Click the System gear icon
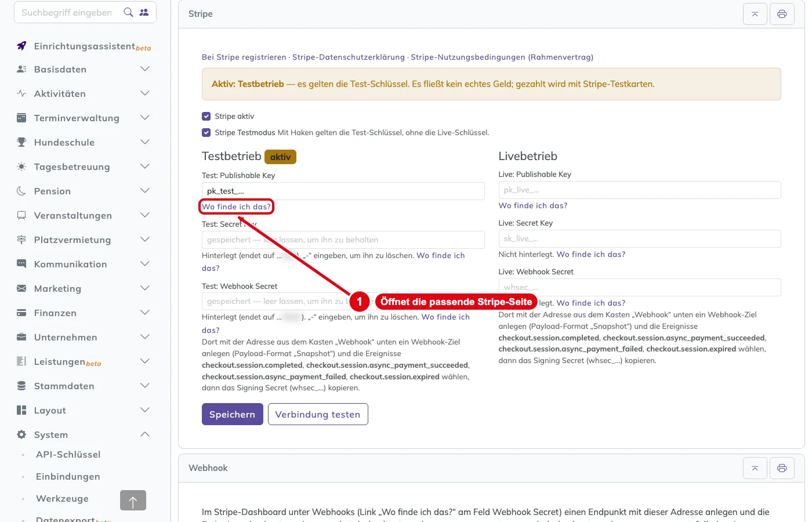812x522 pixels. point(21,434)
